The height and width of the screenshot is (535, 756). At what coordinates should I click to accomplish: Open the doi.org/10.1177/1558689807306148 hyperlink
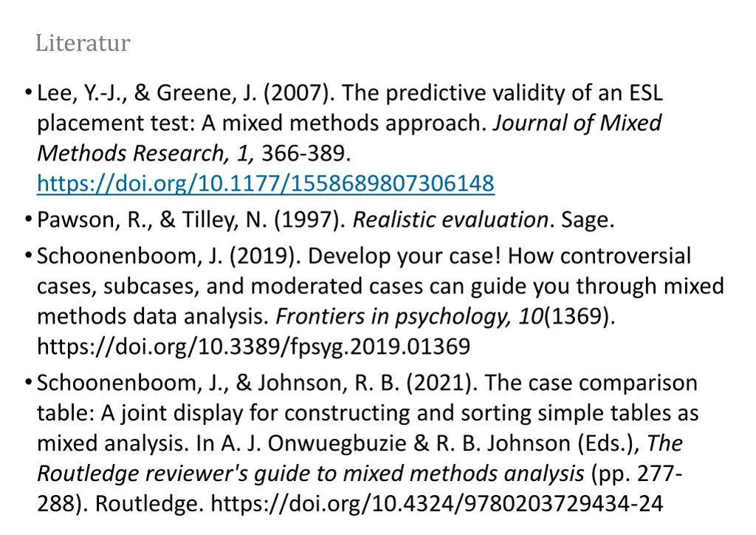pos(266,184)
